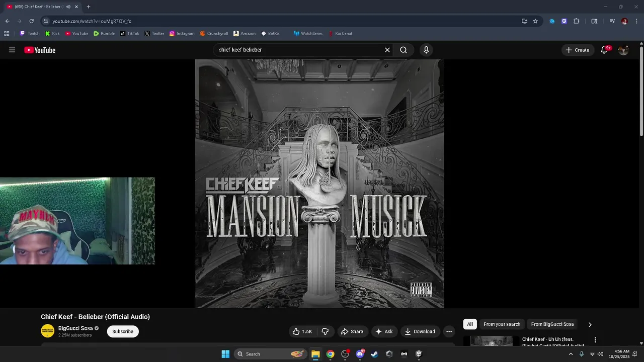Open the apps grid in bookmarks bar
Viewport: 644px width, 362px height.
coord(7,34)
